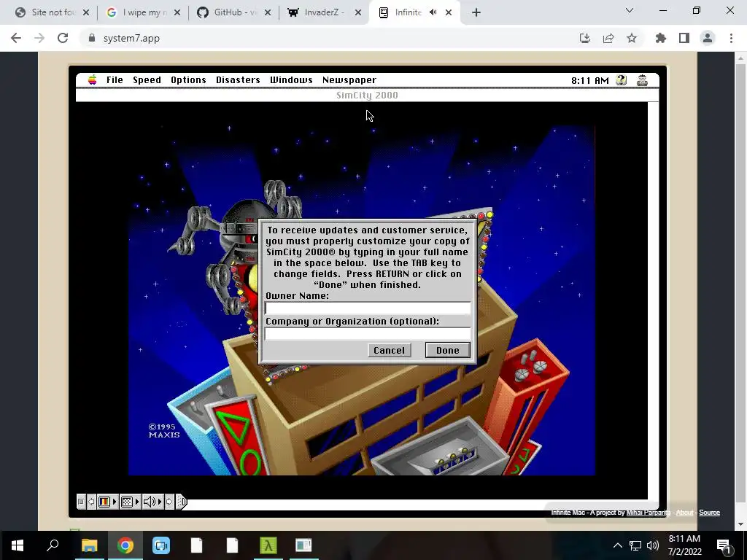Go back in browser history
Screen dimensions: 747x560
click(16, 38)
